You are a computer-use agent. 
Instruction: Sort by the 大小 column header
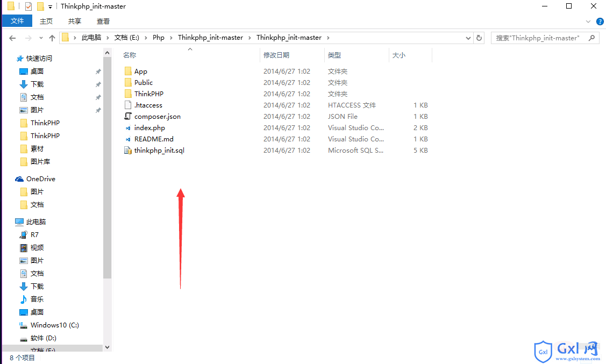click(x=399, y=55)
